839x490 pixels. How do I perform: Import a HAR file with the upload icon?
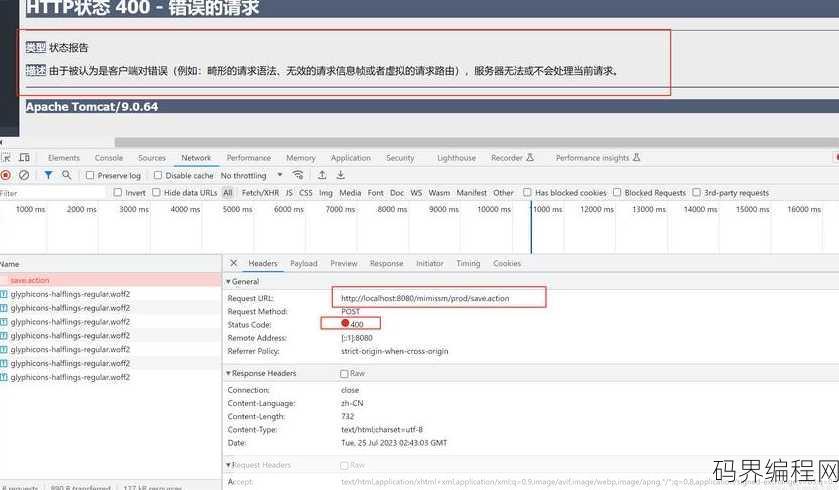tap(322, 175)
